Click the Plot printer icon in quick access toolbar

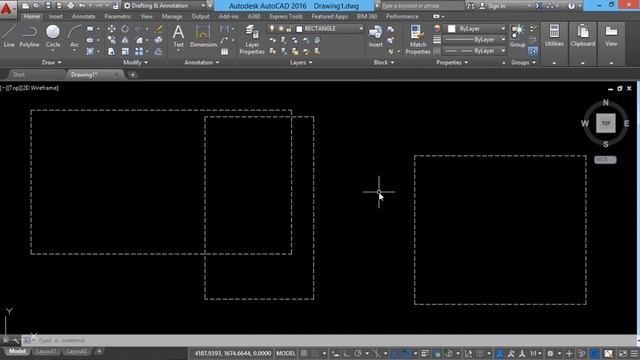tap(71, 6)
